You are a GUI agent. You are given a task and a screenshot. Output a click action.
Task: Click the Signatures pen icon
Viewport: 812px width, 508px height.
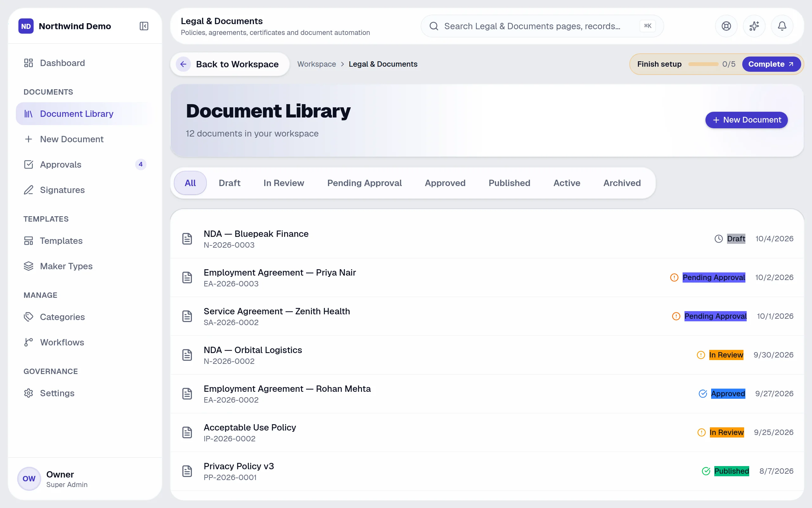pyautogui.click(x=29, y=190)
